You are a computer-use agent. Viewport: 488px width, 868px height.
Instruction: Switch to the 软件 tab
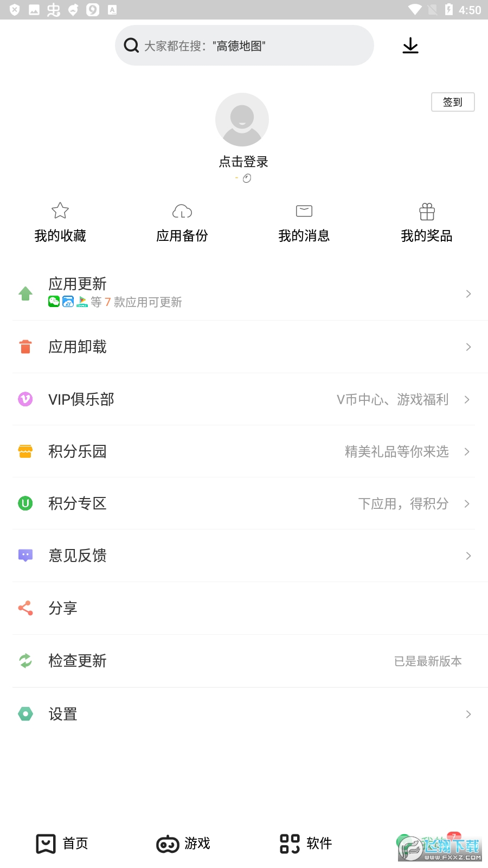pos(305,844)
